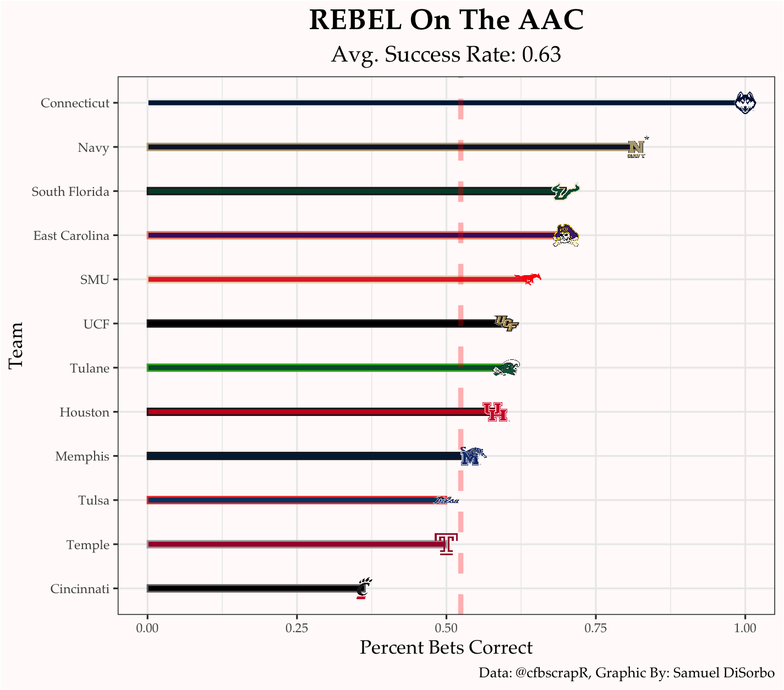Image resolution: width=784 pixels, height=690 pixels.
Task: Click the UCF team logo
Action: [x=506, y=324]
